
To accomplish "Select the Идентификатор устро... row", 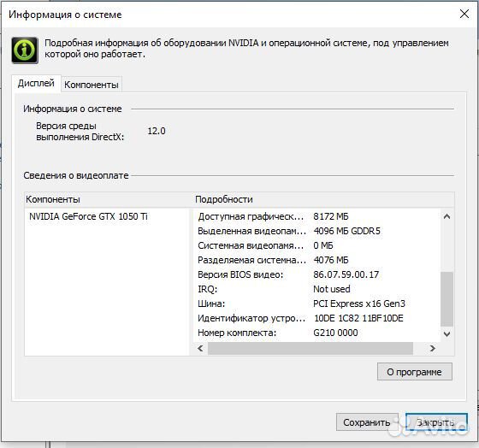I will point(317,318).
